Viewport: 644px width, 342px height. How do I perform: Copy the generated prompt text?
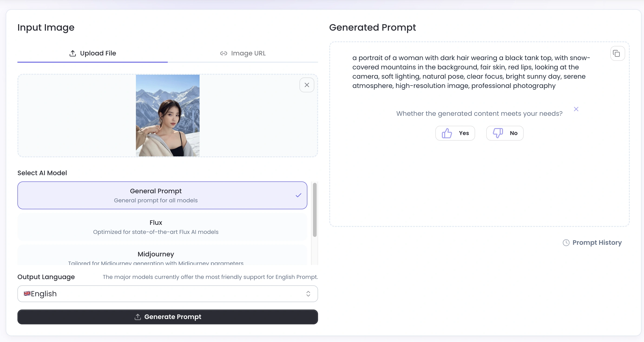(x=617, y=53)
